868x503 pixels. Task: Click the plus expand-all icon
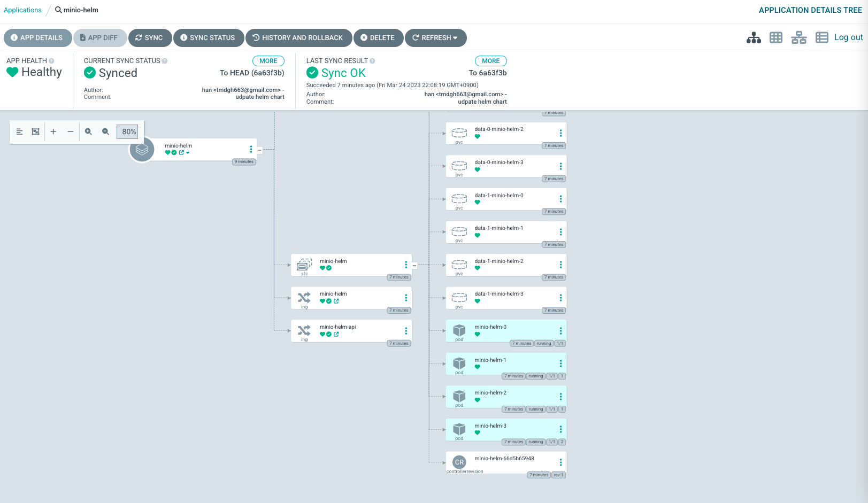tap(53, 131)
